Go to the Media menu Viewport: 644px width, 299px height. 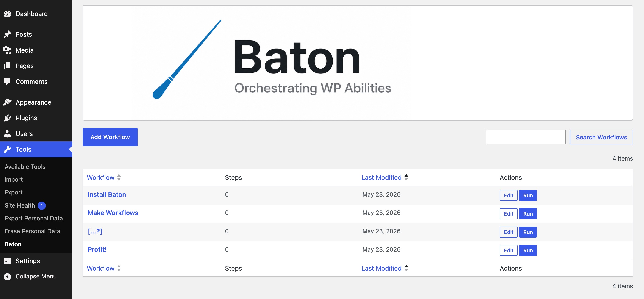(36, 50)
